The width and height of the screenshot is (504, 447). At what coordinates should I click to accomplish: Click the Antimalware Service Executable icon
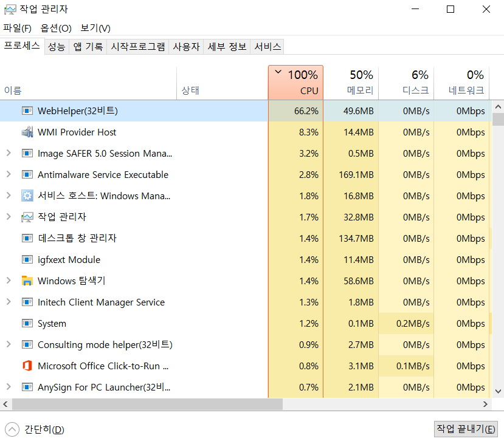click(27, 174)
